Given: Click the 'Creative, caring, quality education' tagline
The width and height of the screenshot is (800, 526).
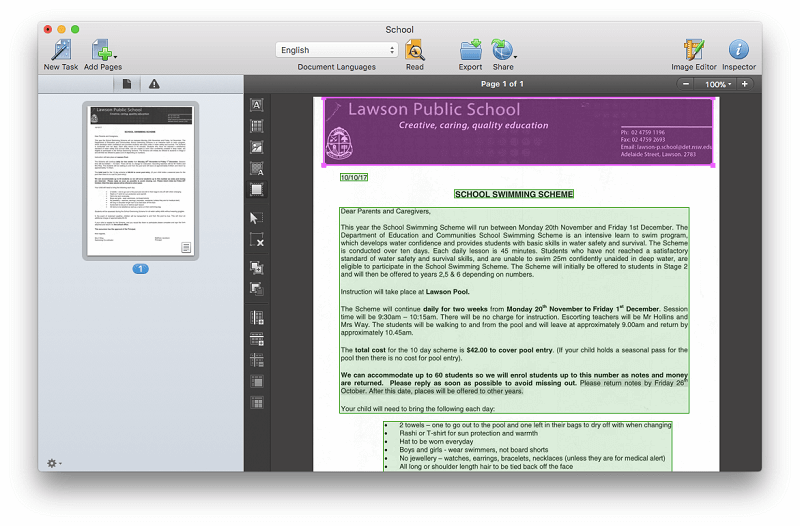Looking at the screenshot, I should (473, 125).
